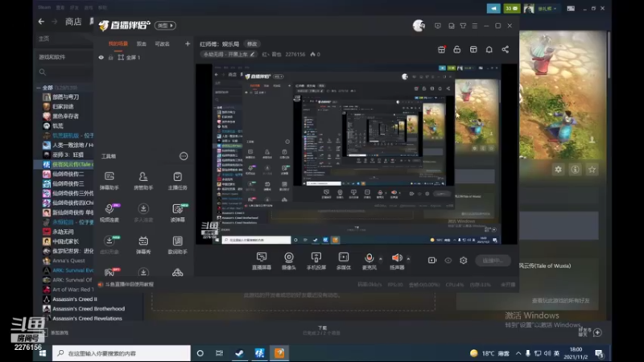The image size is (644, 362).
Task: Select 中国式家长 in Steam library
Action: click(x=65, y=241)
